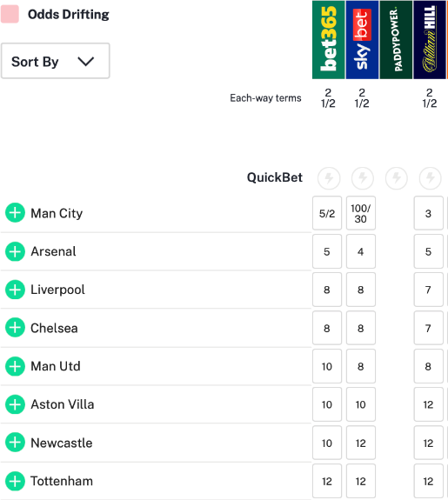
Task: Select Man City 5/2 odds at bet365
Action: click(x=327, y=213)
